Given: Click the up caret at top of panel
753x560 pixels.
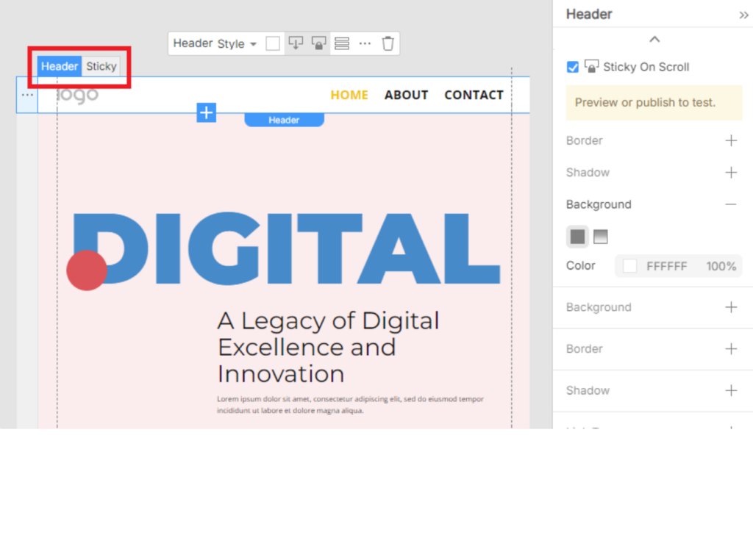Looking at the screenshot, I should (x=654, y=39).
